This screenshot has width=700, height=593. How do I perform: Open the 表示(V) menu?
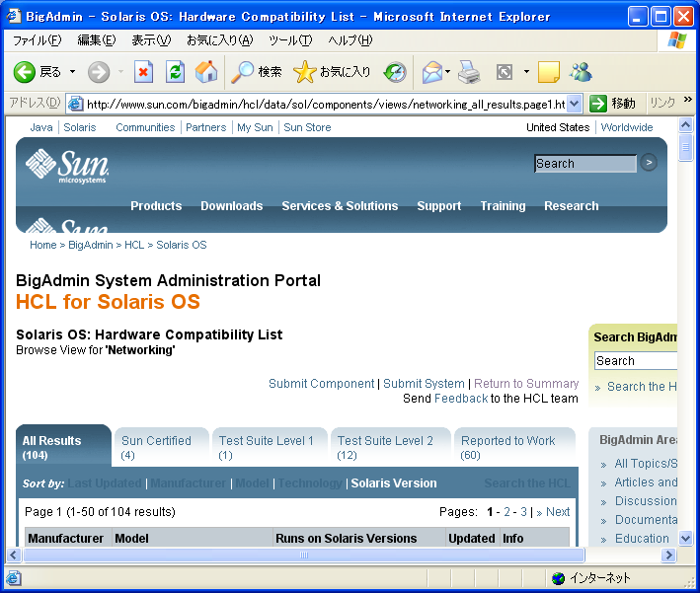coord(151,40)
